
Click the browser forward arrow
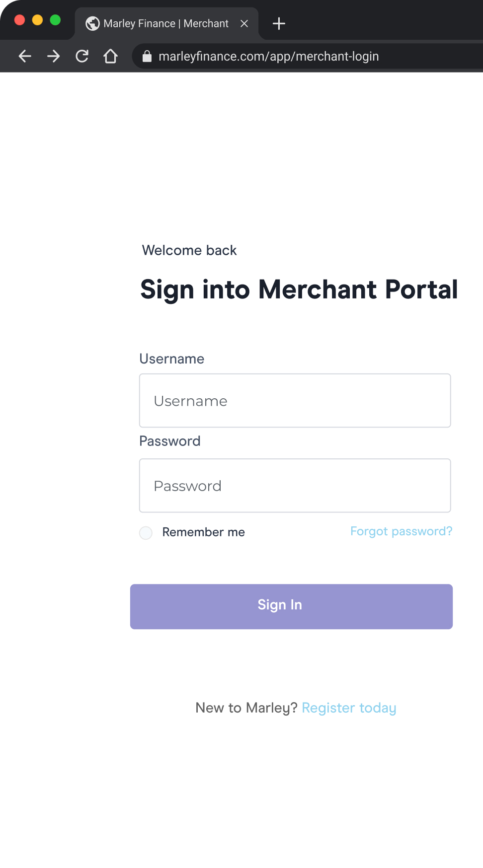(x=53, y=56)
